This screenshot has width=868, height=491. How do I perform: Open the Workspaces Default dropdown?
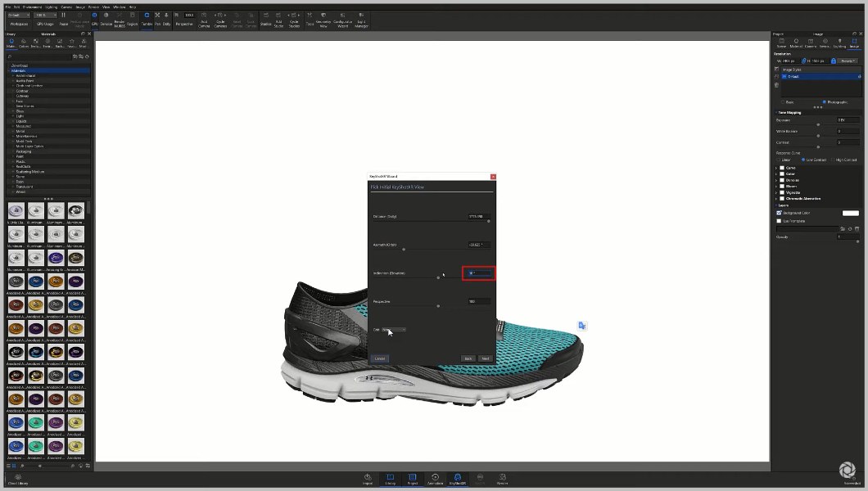coord(18,15)
